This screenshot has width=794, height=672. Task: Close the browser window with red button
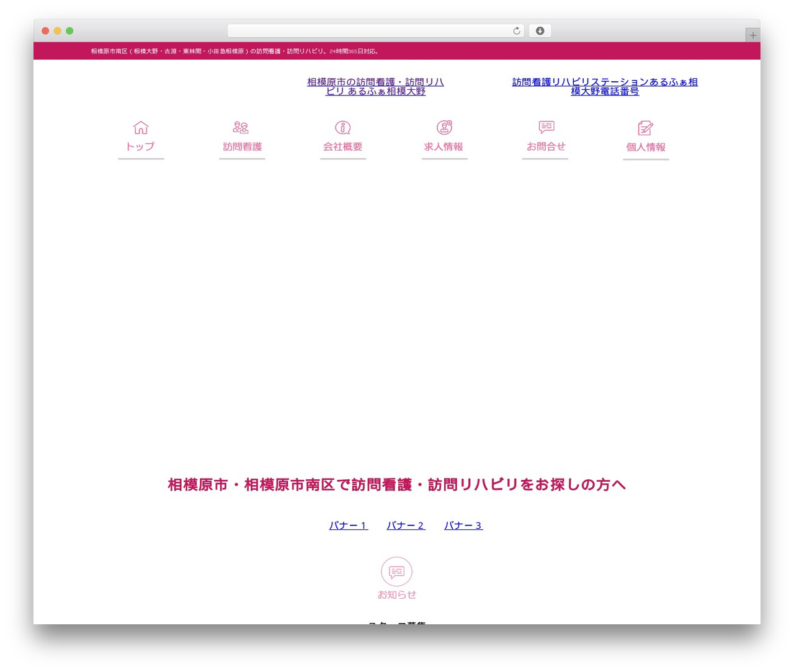[45, 31]
